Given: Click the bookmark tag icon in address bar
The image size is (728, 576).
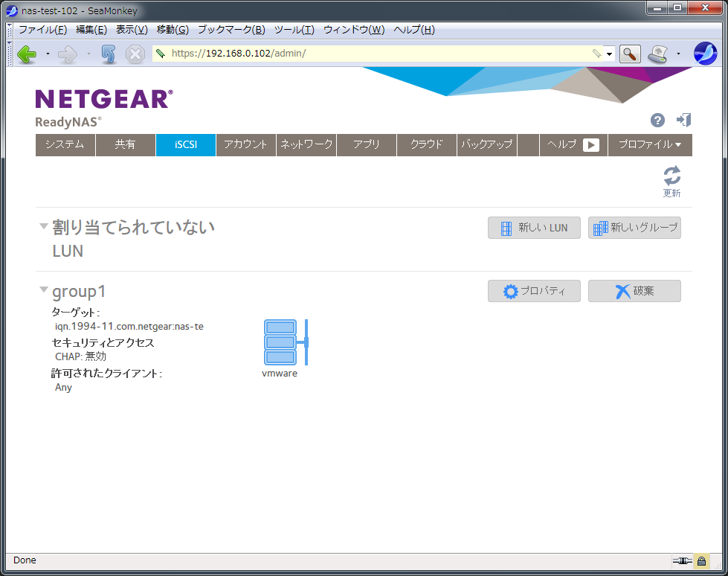Looking at the screenshot, I should pos(596,54).
